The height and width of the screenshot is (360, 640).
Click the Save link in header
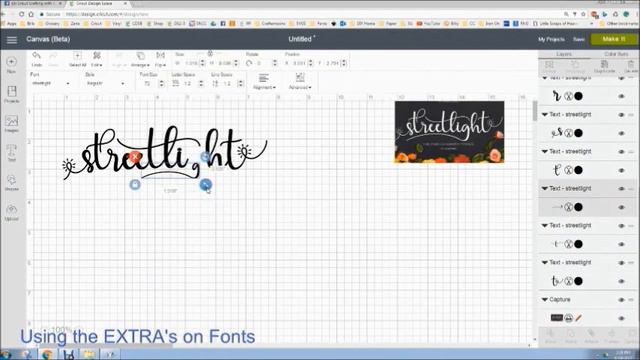pyautogui.click(x=579, y=40)
